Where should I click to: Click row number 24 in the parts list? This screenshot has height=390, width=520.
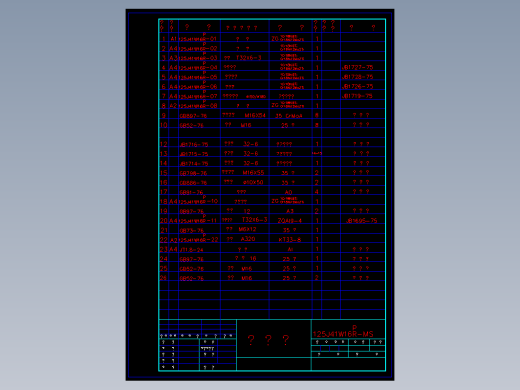(164, 259)
